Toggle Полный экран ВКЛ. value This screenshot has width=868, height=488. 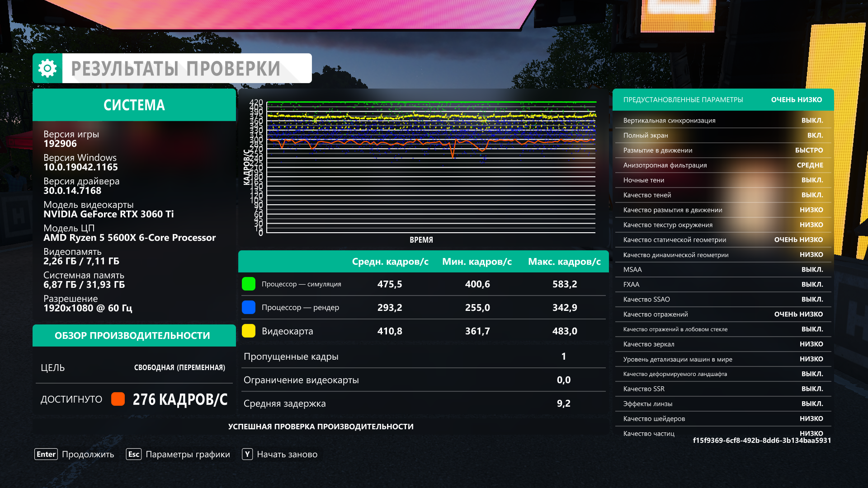tap(815, 135)
